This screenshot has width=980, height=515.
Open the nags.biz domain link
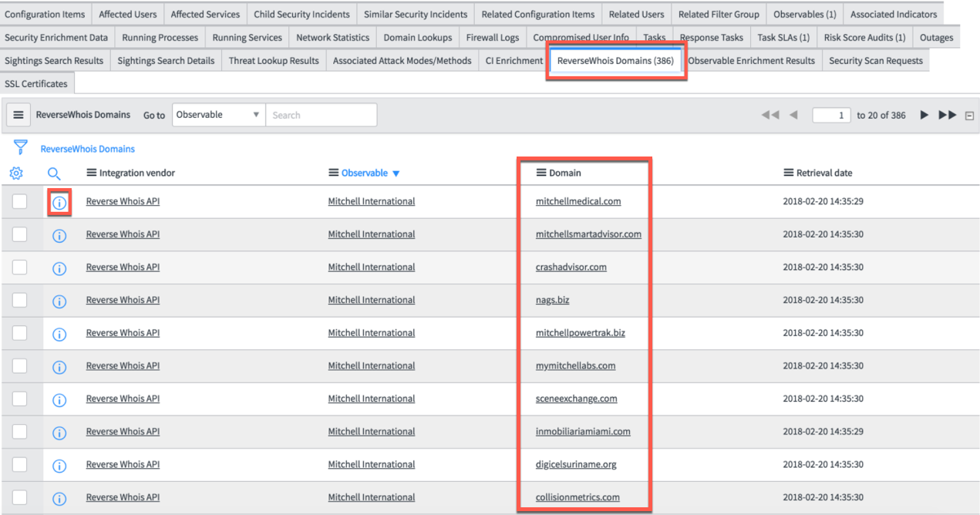[552, 300]
